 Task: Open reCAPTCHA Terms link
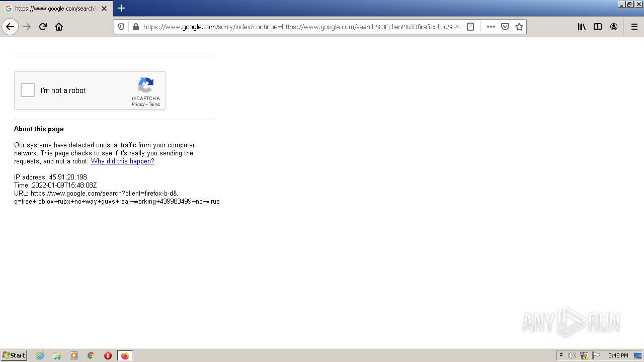click(x=154, y=105)
